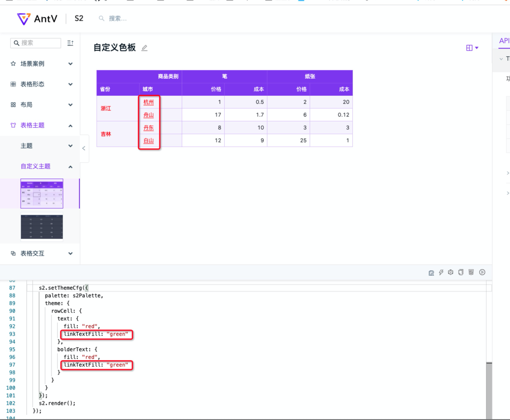Image resolution: width=510 pixels, height=420 pixels.
Task: Expand the 场景案例 menu section
Action: (40, 64)
